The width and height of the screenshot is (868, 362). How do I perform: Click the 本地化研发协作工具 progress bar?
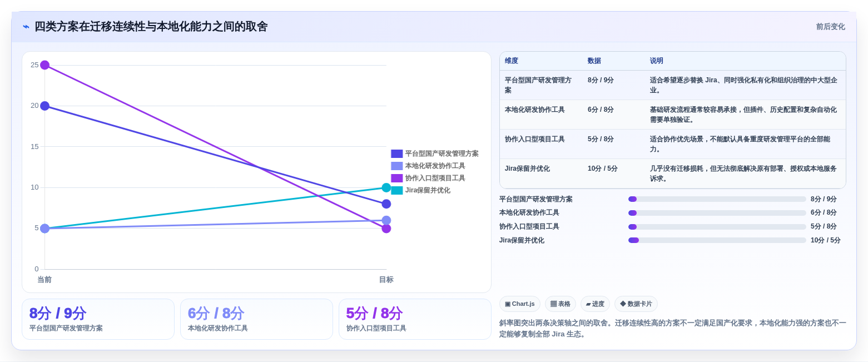click(x=717, y=213)
